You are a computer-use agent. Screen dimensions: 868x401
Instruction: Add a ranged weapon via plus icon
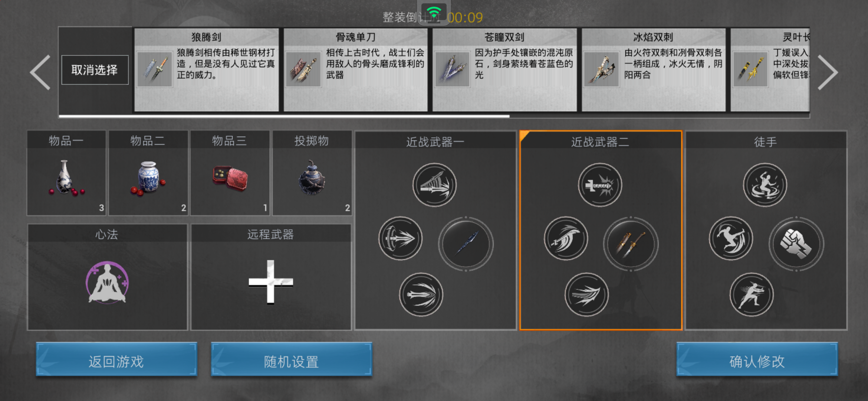271,282
